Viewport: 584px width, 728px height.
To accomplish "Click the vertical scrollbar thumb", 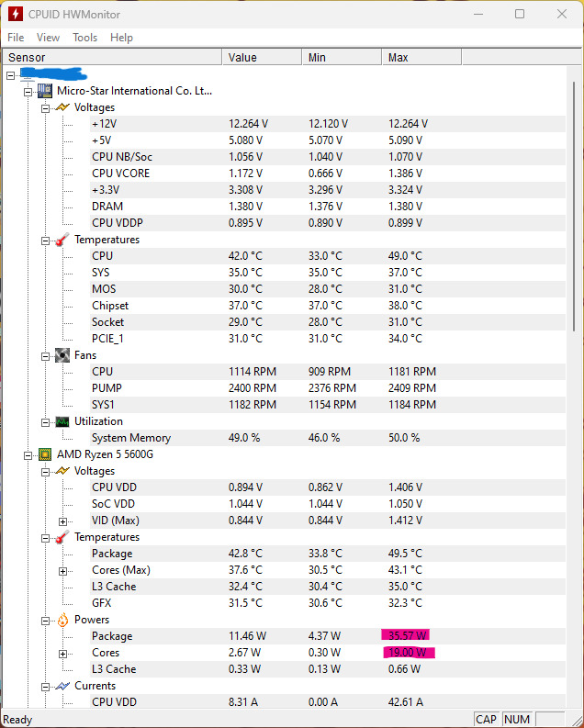I will (x=574, y=207).
